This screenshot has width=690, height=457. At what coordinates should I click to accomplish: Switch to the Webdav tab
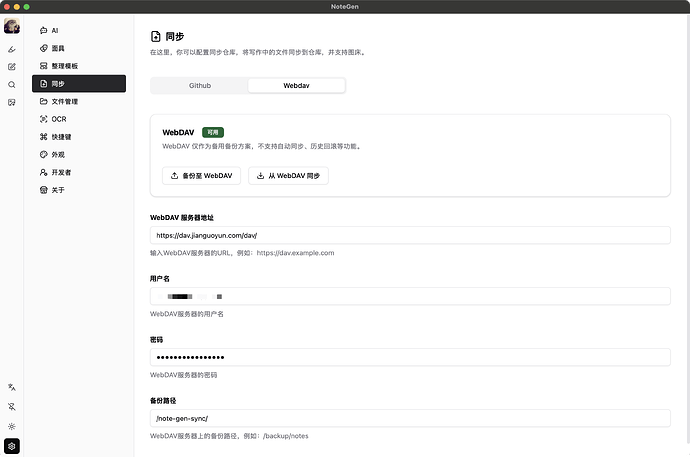(x=296, y=85)
